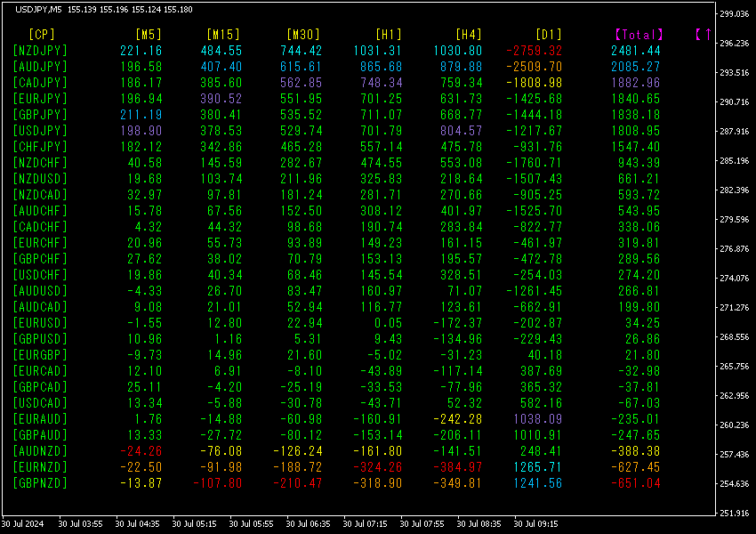The width and height of the screenshot is (756, 534).
Task: Select the [AUDUSD] pair label
Action: click(x=40, y=291)
